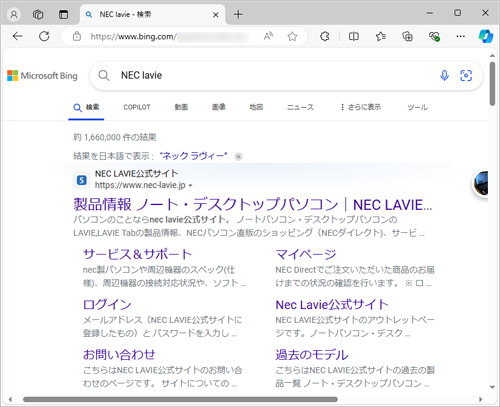Expand さらに表示 more options
The image size is (500, 407).
tap(361, 107)
